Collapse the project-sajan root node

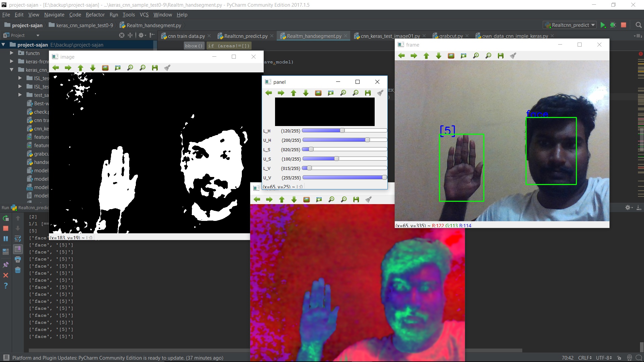pos(3,45)
